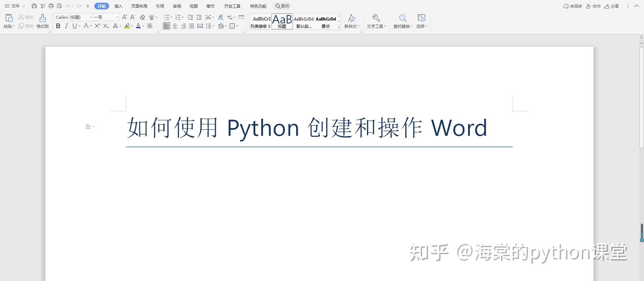Click the 分享 share button
Viewport: 644px width, 281px height.
612,6
